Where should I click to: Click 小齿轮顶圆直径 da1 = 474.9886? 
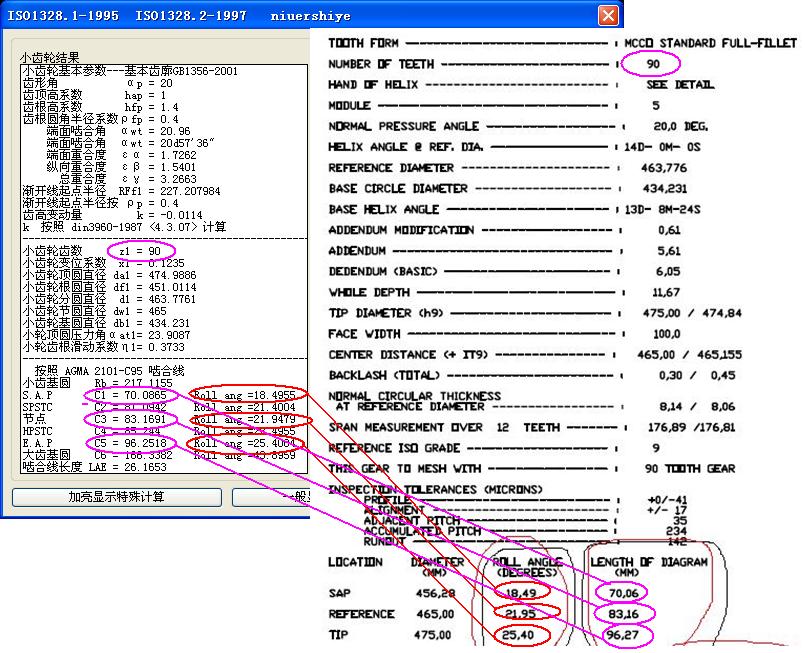pyautogui.click(x=109, y=275)
